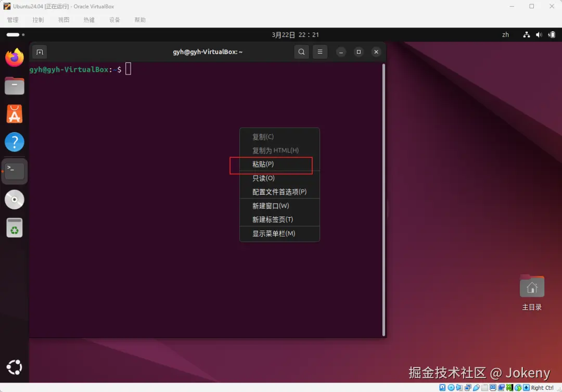Click VirtualBox mouse integration globe icon

518,388
